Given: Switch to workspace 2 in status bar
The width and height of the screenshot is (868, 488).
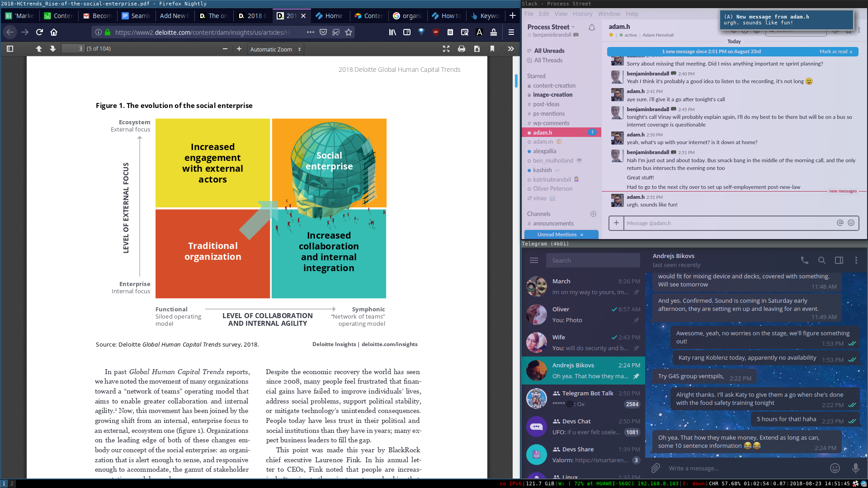Looking at the screenshot, I should pos(12,483).
